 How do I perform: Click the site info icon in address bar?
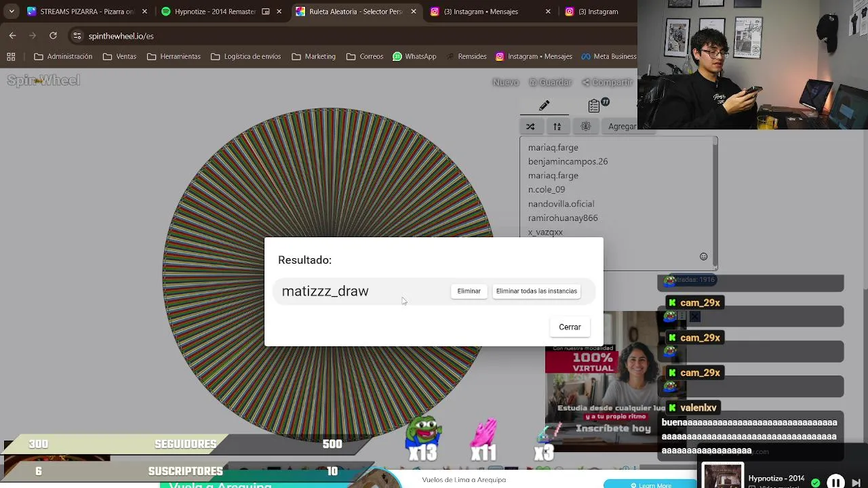coord(77,36)
